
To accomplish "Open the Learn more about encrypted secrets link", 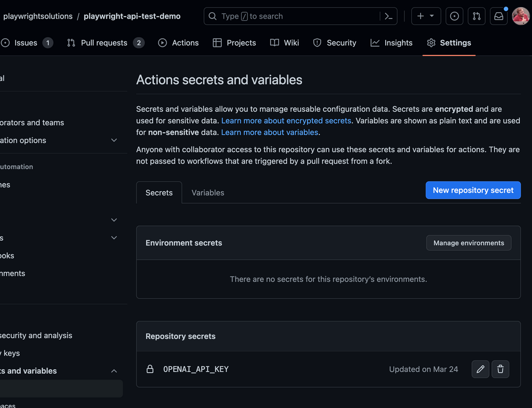I will 286,120.
